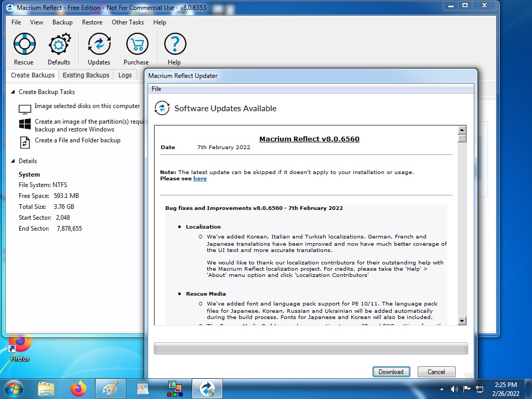The width and height of the screenshot is (532, 399).
Task: Open the Action Center flag icon
Action: tap(467, 389)
